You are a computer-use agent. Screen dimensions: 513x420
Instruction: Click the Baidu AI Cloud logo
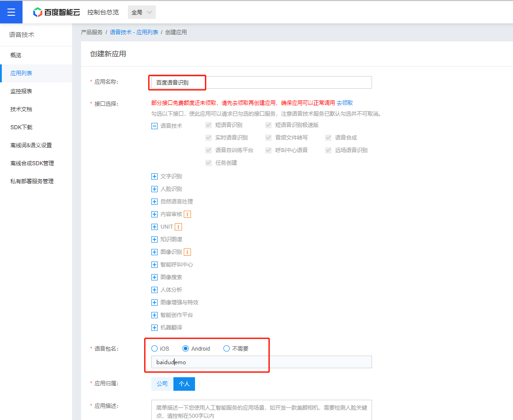click(x=56, y=12)
